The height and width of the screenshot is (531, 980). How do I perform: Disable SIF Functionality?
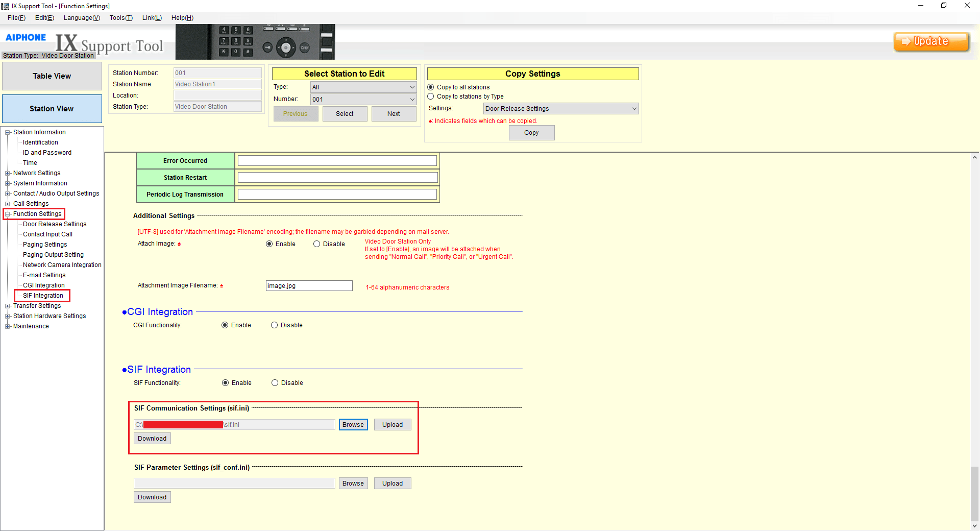pyautogui.click(x=275, y=383)
